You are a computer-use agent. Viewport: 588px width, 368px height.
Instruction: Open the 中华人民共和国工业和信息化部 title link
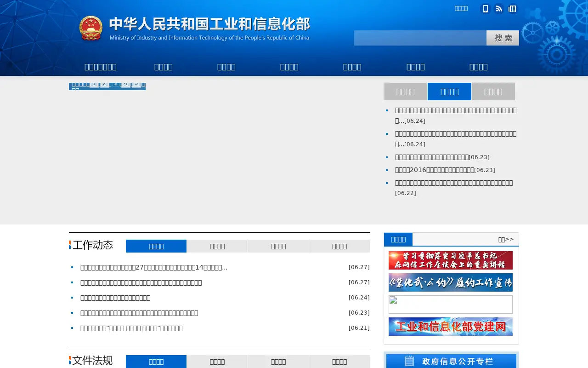[209, 24]
